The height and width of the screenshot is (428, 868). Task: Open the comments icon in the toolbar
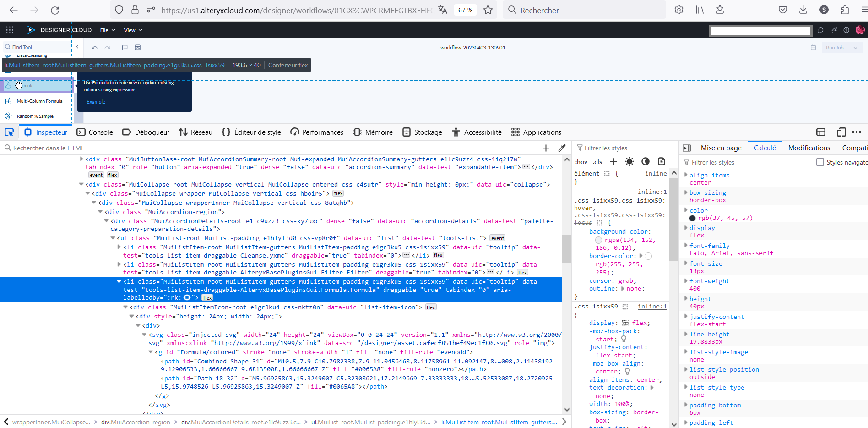125,47
